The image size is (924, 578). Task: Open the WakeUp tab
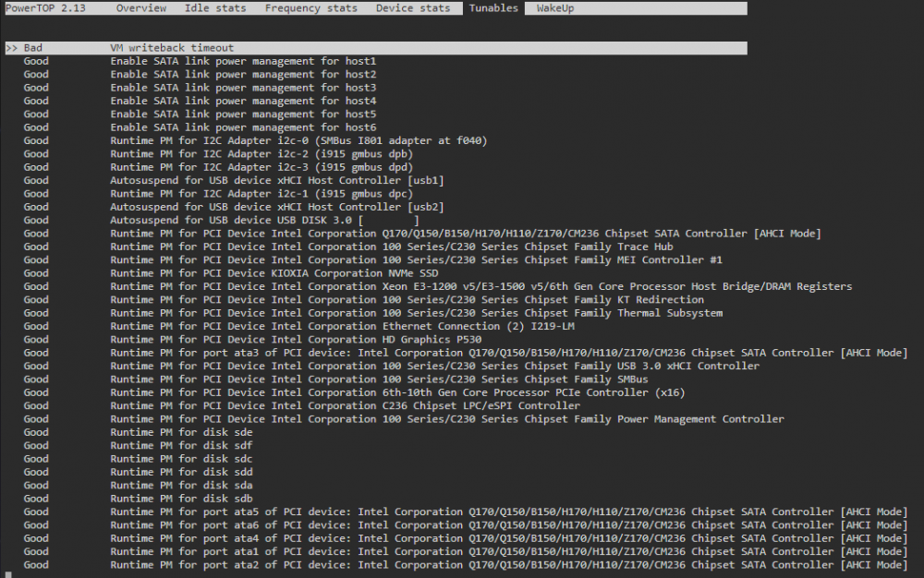click(555, 8)
